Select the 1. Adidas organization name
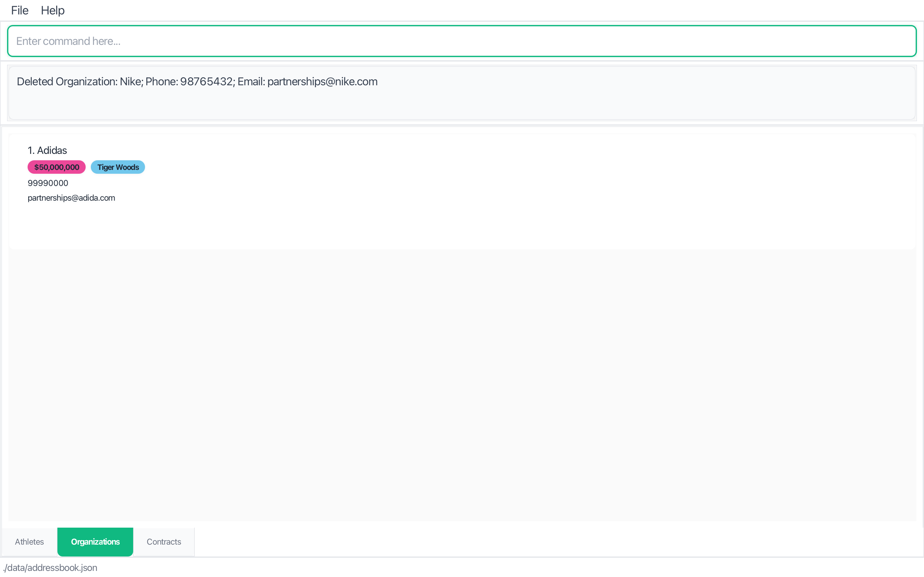The height and width of the screenshot is (577, 924). pyautogui.click(x=47, y=150)
